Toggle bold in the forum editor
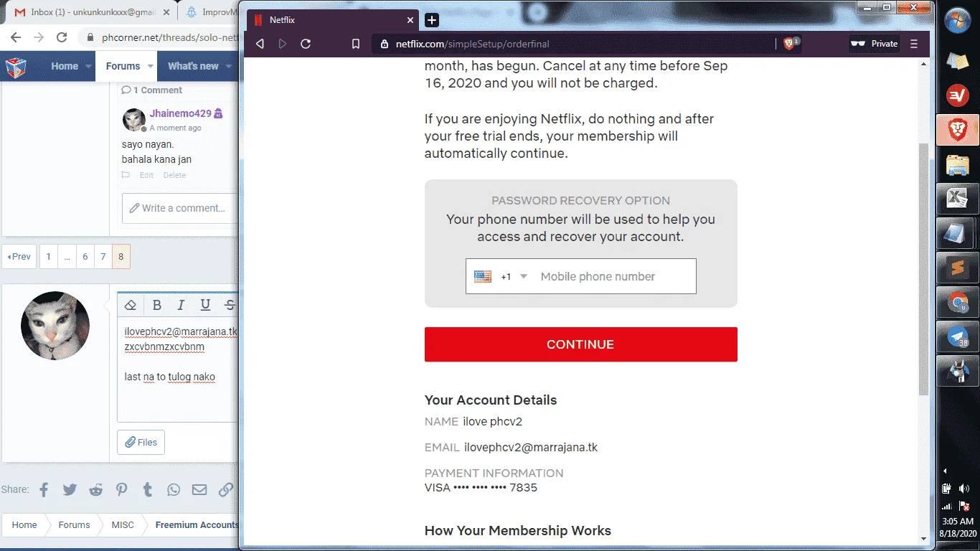Image resolution: width=980 pixels, height=551 pixels. click(157, 305)
